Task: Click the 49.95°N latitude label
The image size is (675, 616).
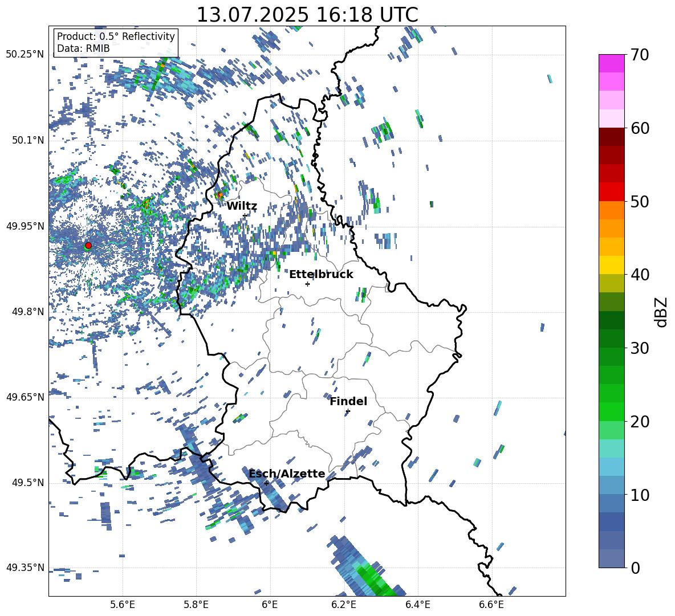Action: click(25, 226)
